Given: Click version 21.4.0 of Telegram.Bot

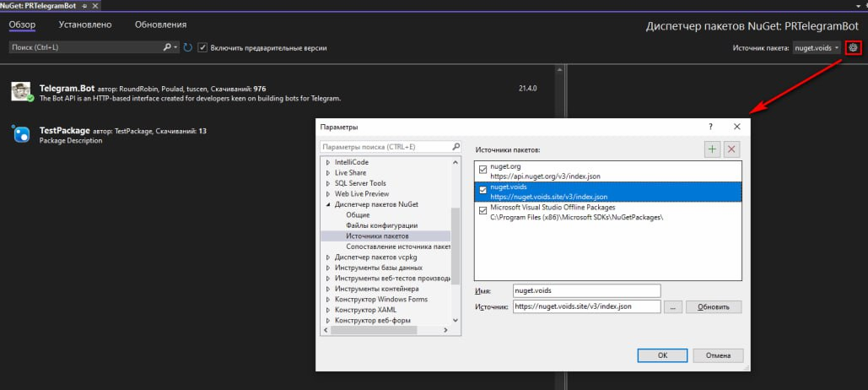Looking at the screenshot, I should click(x=528, y=88).
